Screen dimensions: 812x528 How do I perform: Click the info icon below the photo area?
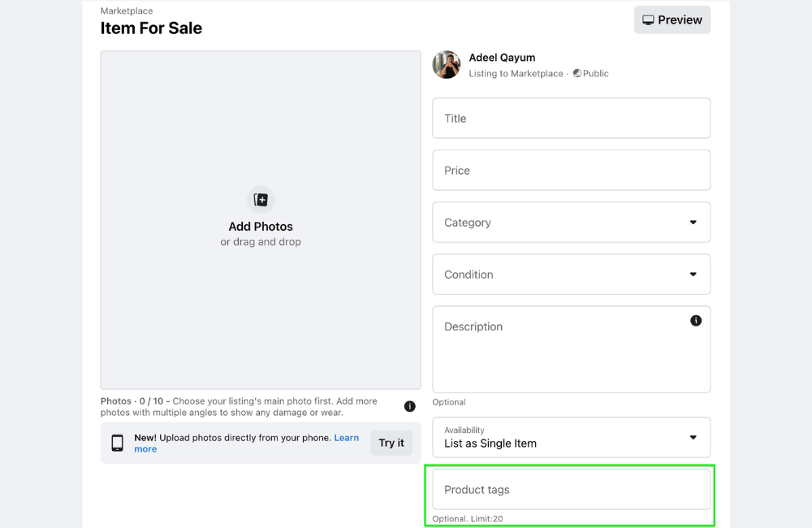[410, 406]
